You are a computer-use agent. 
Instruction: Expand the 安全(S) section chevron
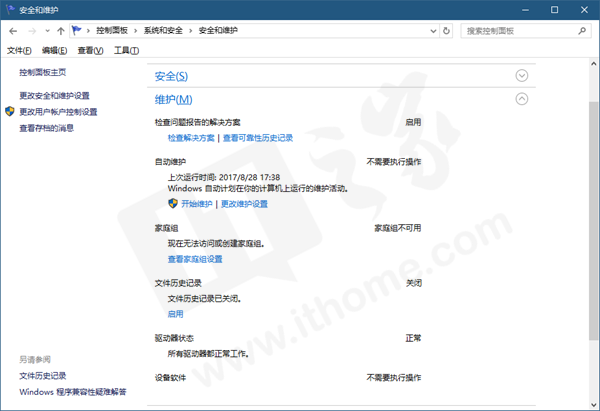point(521,76)
